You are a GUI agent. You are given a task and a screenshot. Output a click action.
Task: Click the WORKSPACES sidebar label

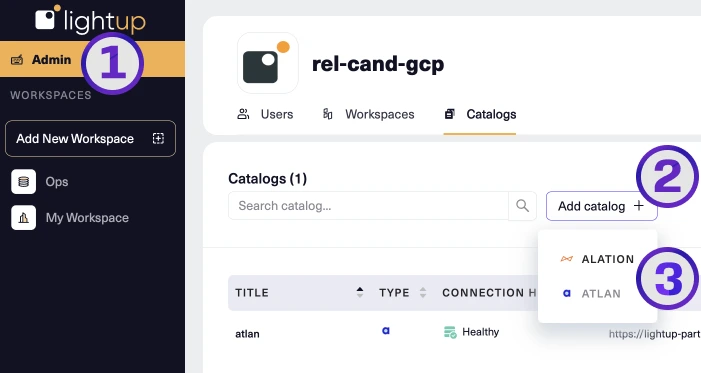51,95
